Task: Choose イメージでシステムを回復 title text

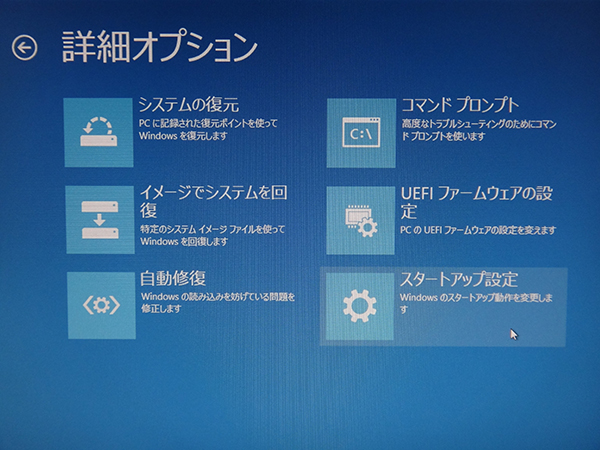Action: point(214,201)
